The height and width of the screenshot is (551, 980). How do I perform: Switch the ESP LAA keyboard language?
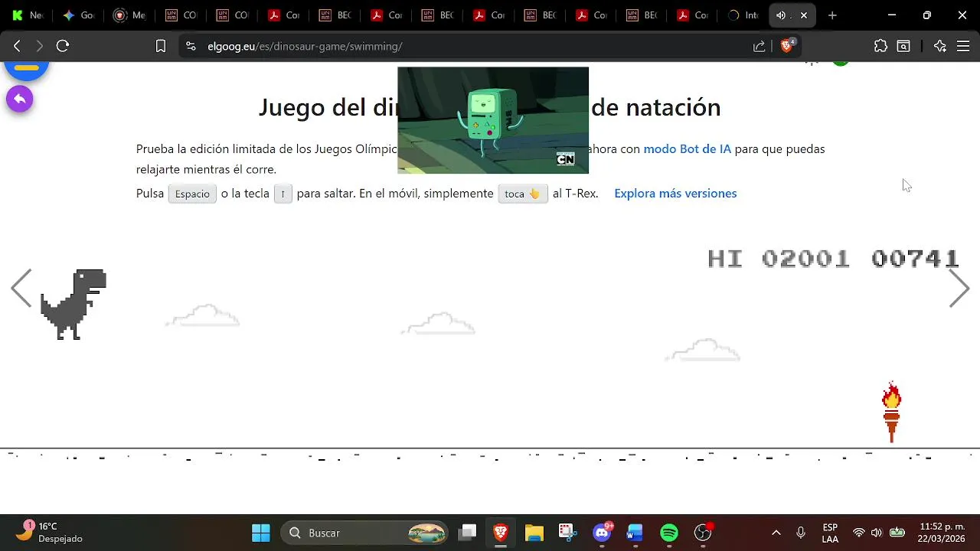(830, 533)
